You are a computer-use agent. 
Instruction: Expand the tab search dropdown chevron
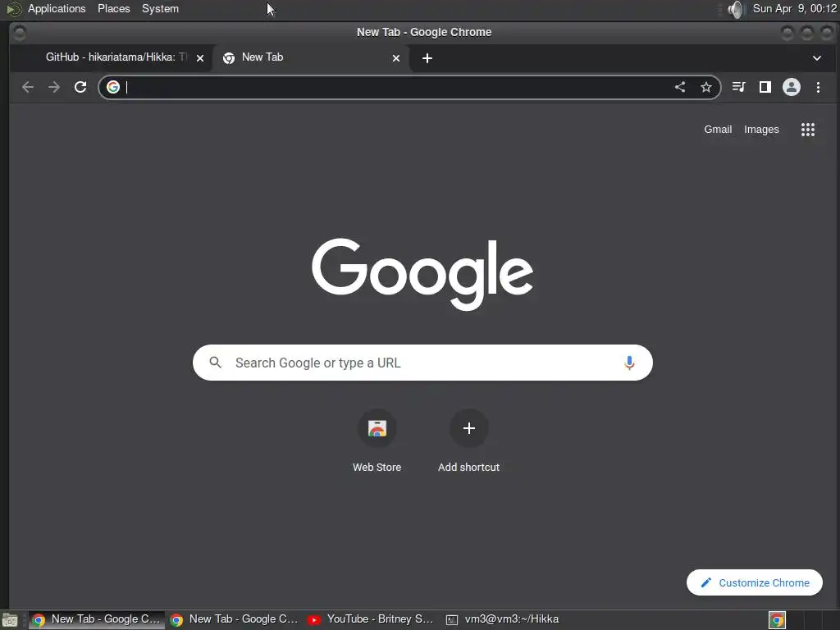[817, 58]
